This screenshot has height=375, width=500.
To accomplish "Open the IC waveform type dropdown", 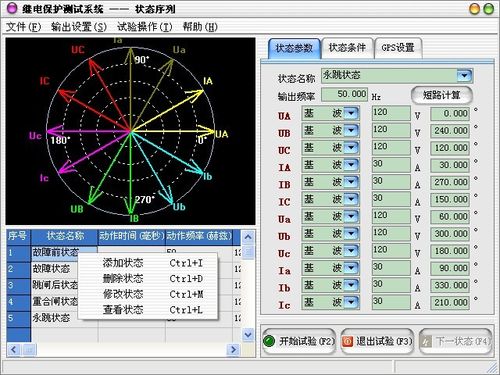I will 351,199.
